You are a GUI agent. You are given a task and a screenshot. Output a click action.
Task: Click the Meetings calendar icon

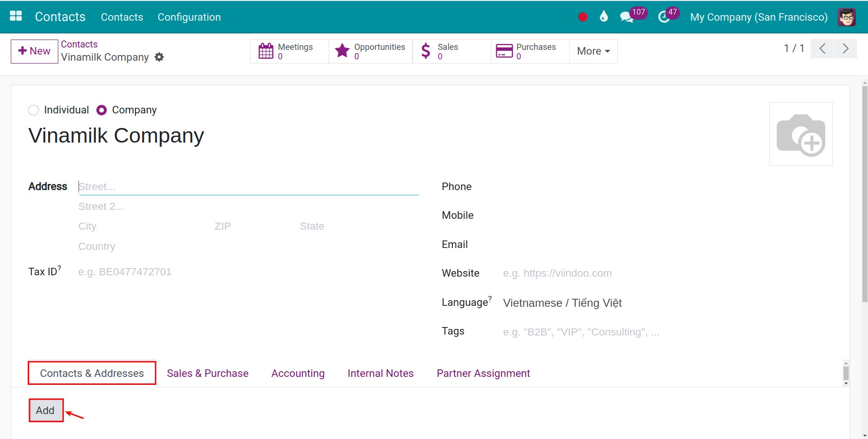coord(266,51)
